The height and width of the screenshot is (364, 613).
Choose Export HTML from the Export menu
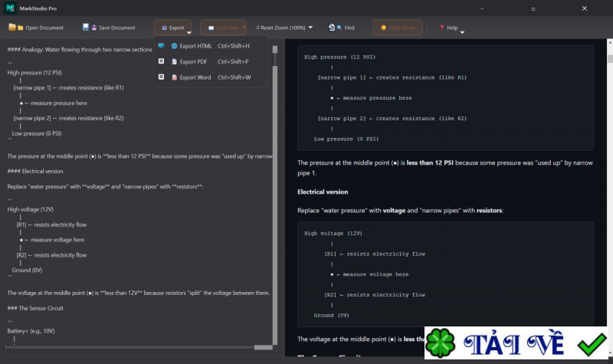[195, 46]
